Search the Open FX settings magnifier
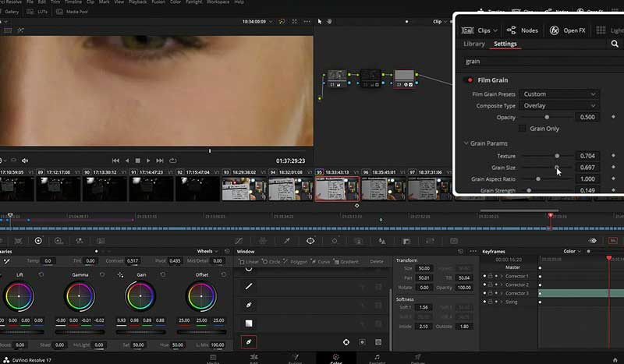The height and width of the screenshot is (364, 624). tap(615, 44)
